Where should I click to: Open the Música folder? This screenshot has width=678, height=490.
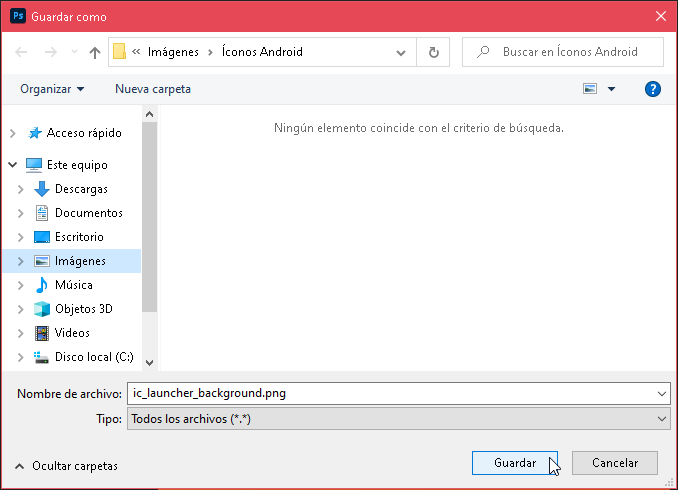tap(74, 285)
